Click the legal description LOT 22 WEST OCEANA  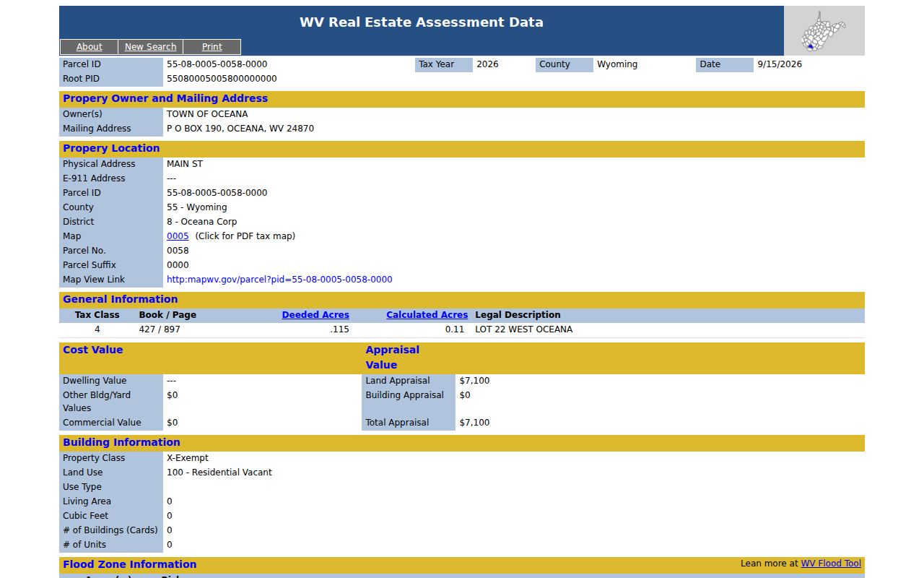point(523,329)
